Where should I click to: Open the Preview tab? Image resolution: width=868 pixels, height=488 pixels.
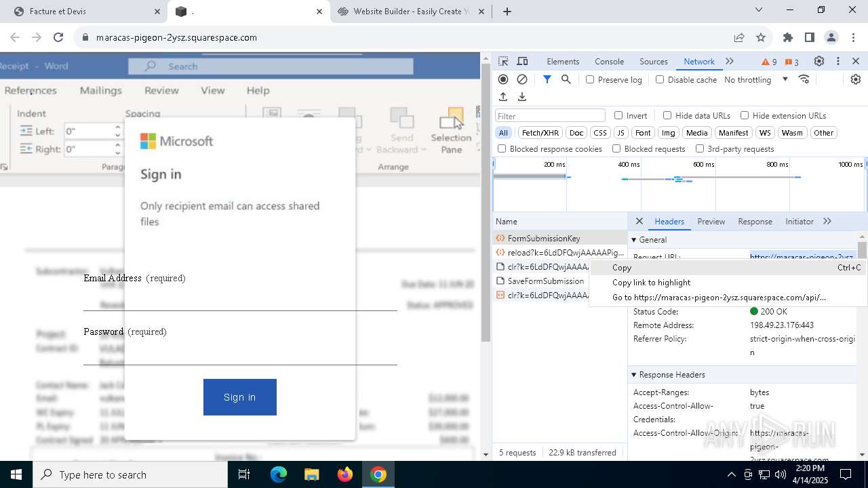click(711, 221)
